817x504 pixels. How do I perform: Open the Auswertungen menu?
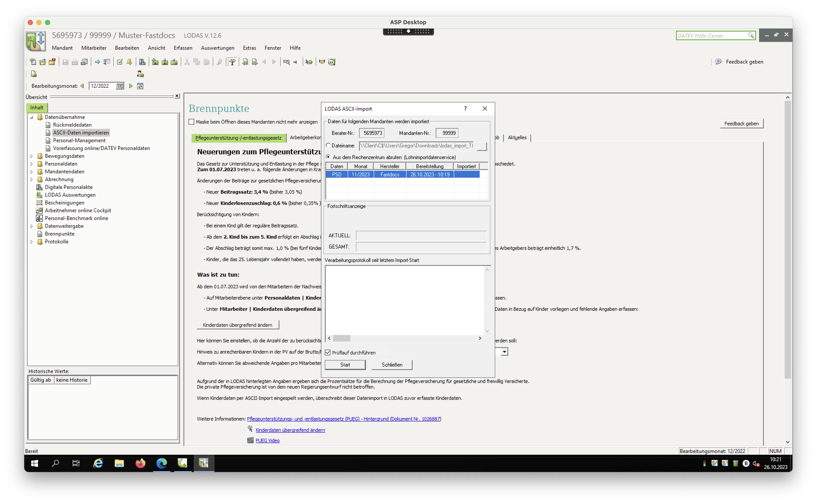click(217, 48)
